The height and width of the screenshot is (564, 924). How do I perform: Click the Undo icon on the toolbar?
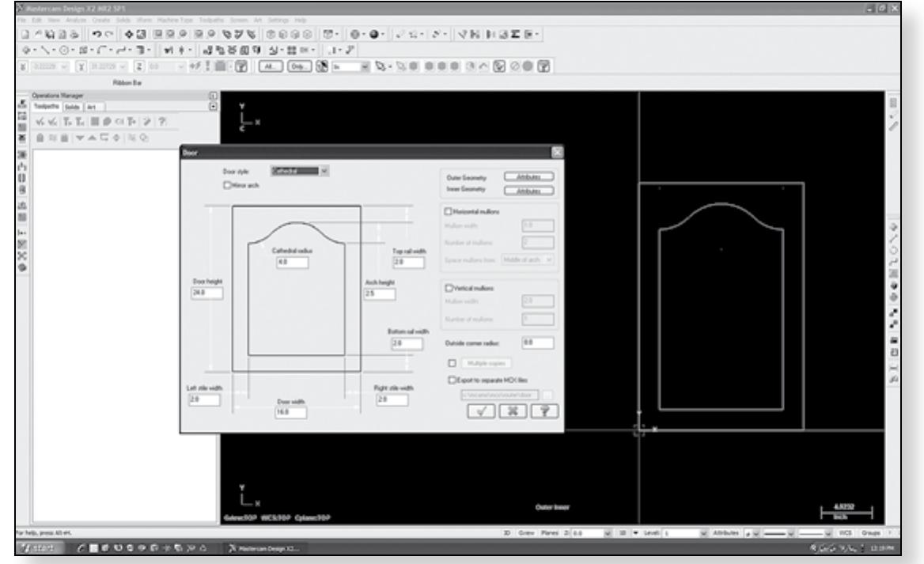[97, 33]
